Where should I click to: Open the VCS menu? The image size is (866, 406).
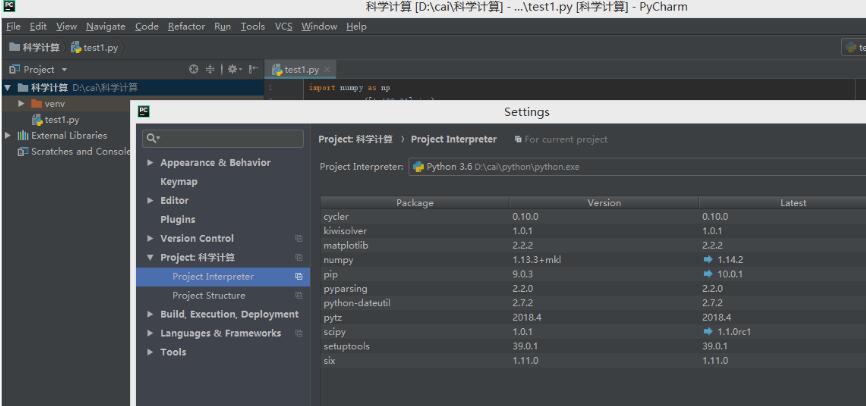point(283,27)
